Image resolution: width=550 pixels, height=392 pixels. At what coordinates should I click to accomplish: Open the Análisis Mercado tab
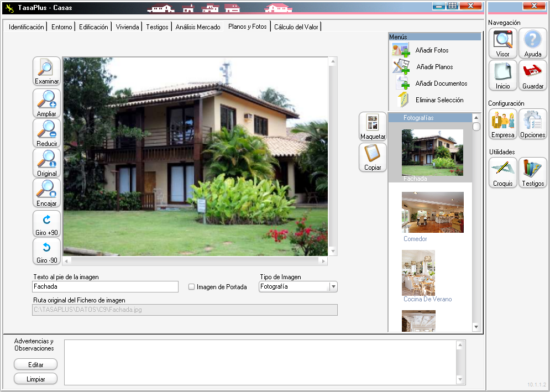coord(198,27)
